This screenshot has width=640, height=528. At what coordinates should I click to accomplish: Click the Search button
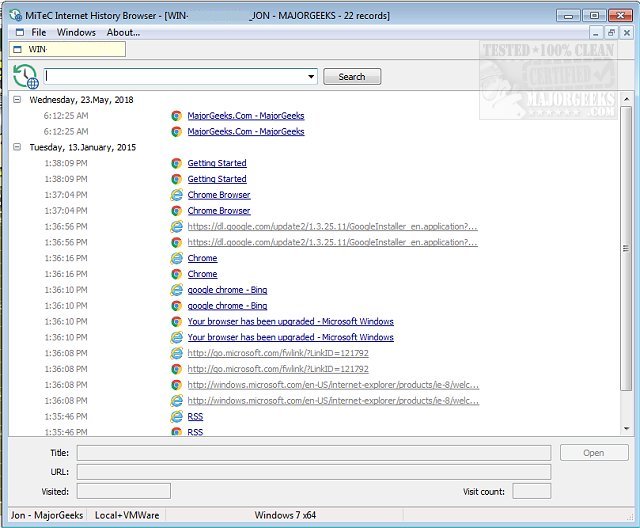click(352, 77)
